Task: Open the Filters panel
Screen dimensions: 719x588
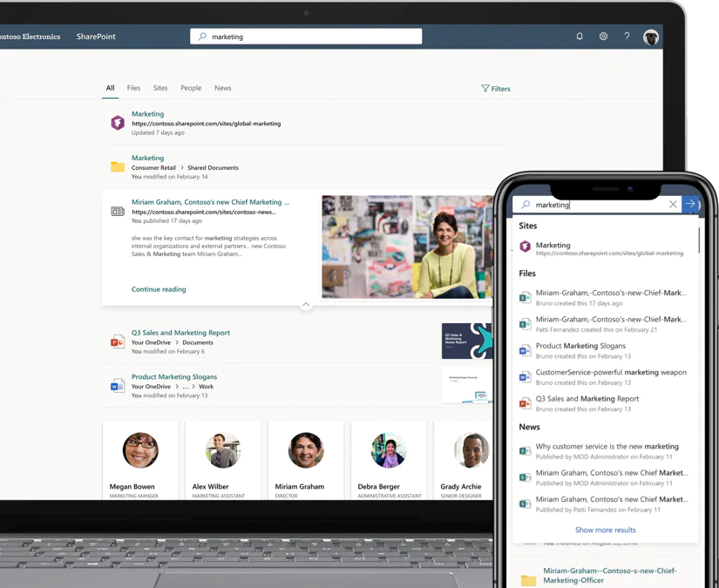Action: point(495,89)
